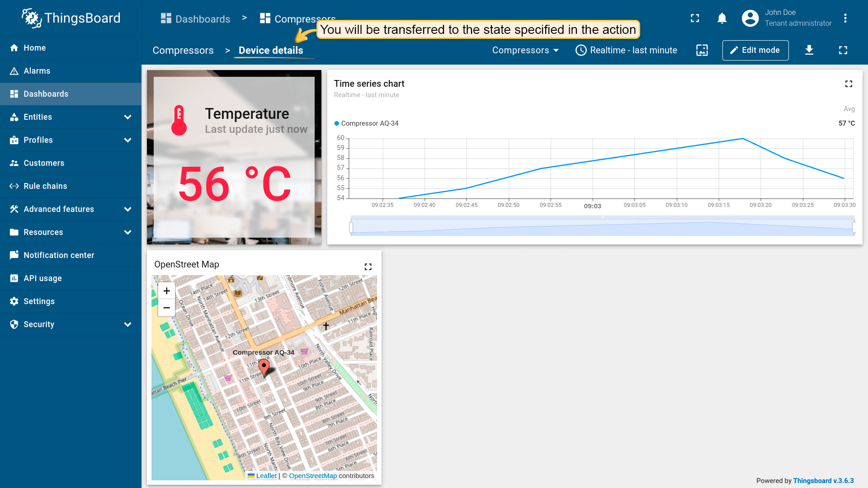Toggle dashboard fullscreen in the toolbar
Screen dimensions: 868x488
843,50
